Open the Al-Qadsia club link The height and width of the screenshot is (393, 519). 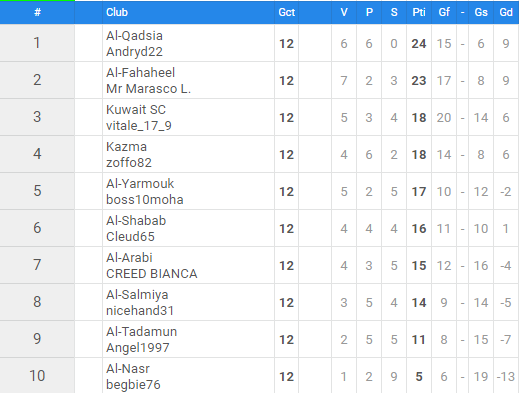pyautogui.click(x=134, y=36)
